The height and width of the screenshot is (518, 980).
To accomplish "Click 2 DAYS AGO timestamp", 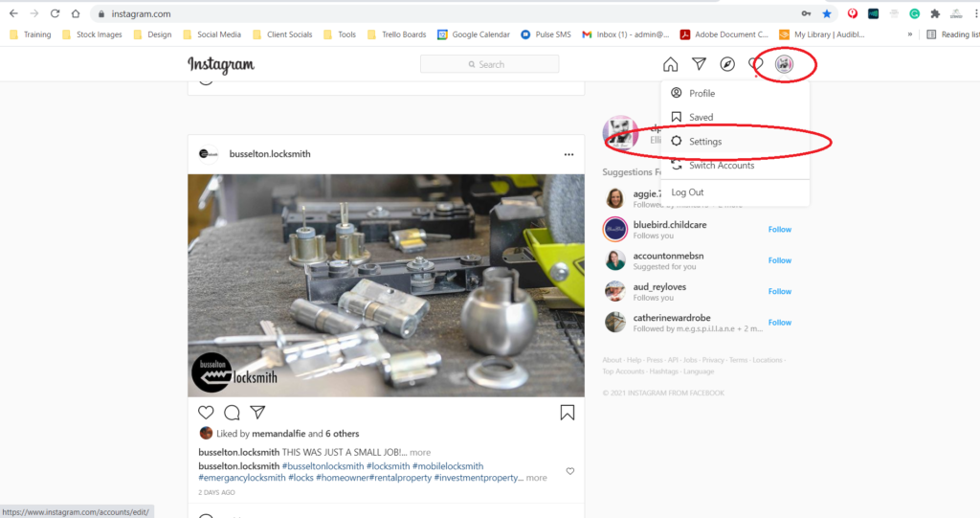I will pos(216,492).
